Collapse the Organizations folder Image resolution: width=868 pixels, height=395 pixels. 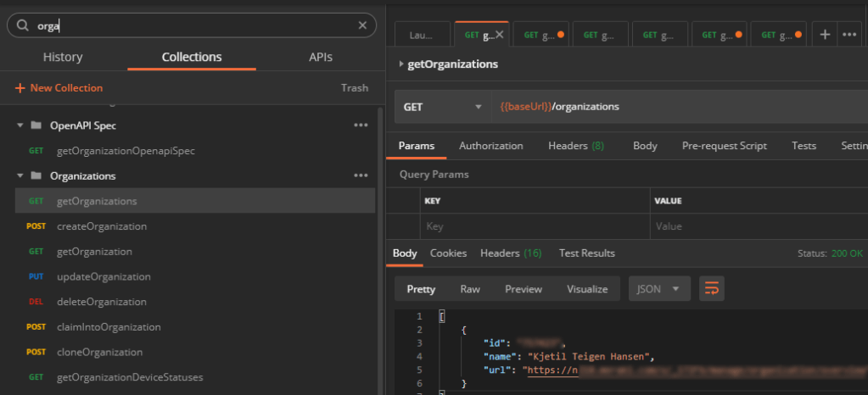[20, 176]
